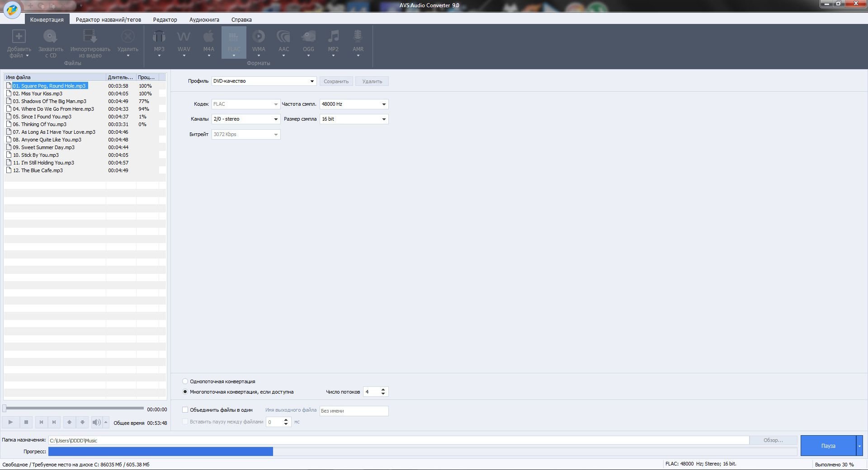The image size is (868, 470).
Task: Open the Profile dropdown showing DVD-качество
Action: pyautogui.click(x=264, y=81)
